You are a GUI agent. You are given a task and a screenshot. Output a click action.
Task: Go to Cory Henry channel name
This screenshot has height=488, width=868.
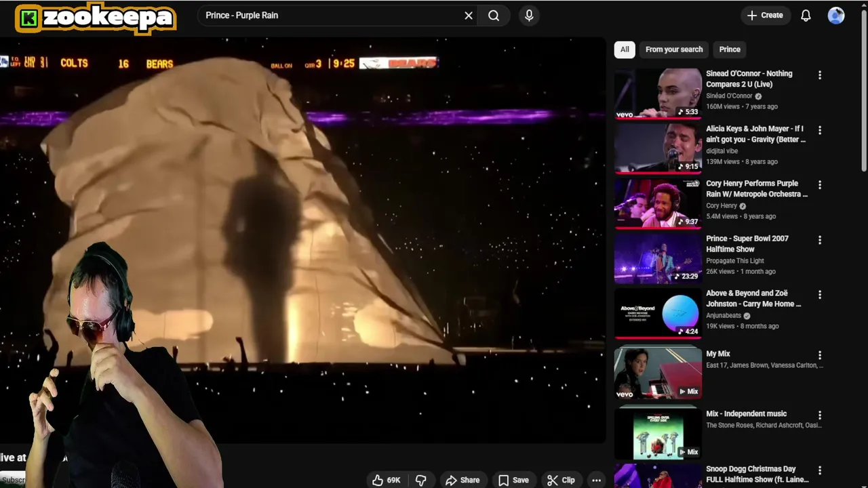[722, 206]
